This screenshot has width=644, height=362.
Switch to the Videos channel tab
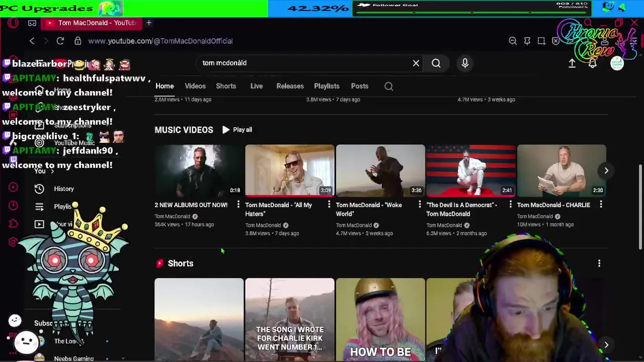click(x=195, y=86)
